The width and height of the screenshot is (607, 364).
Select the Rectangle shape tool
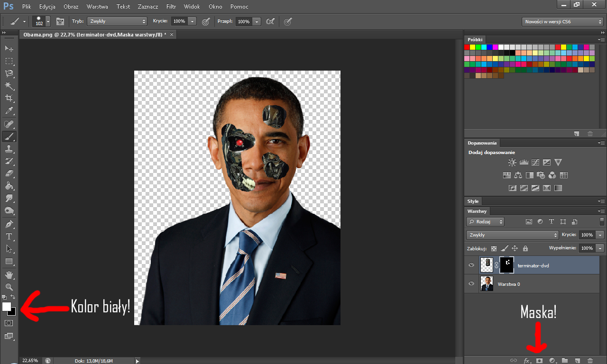coord(9,261)
